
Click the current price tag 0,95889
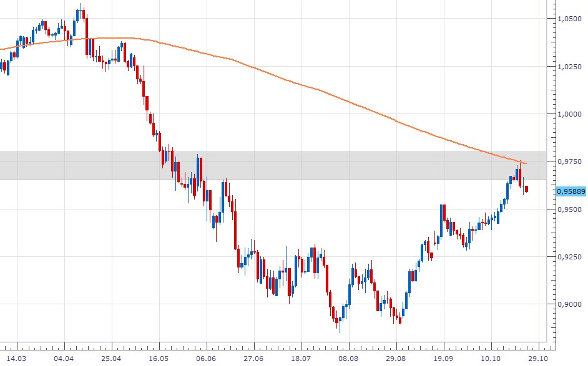[x=570, y=191]
